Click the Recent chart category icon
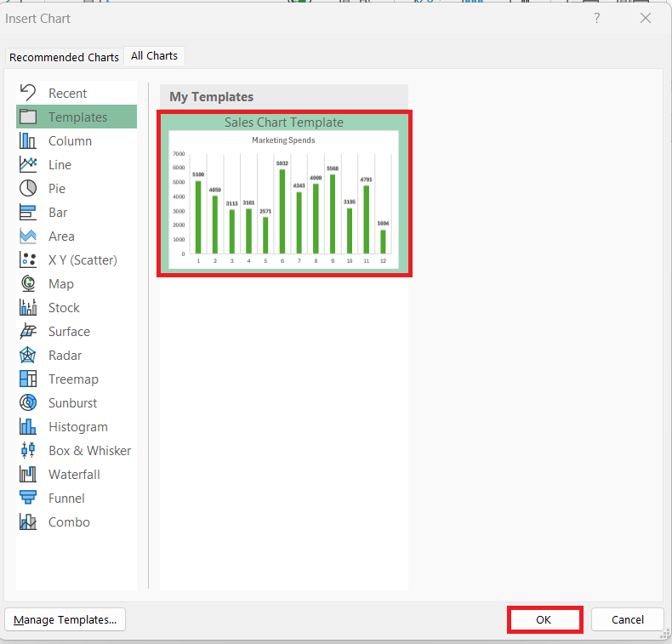 point(28,93)
